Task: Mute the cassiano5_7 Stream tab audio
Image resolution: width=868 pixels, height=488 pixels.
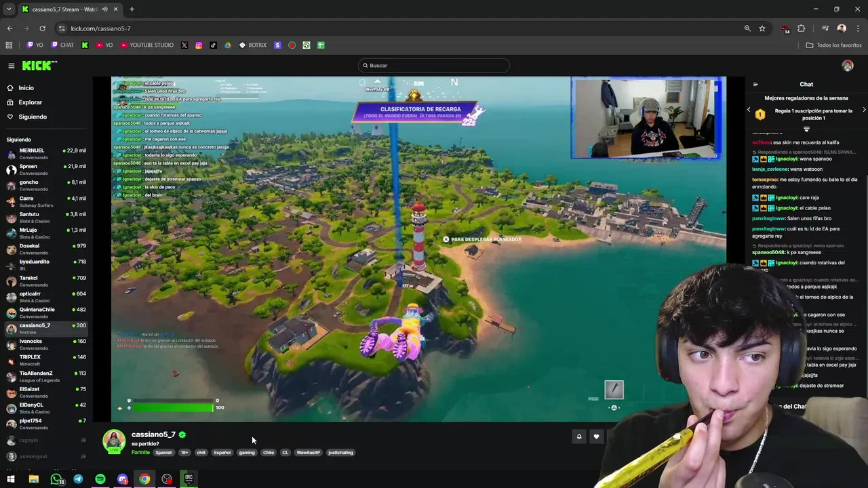Action: [104, 9]
